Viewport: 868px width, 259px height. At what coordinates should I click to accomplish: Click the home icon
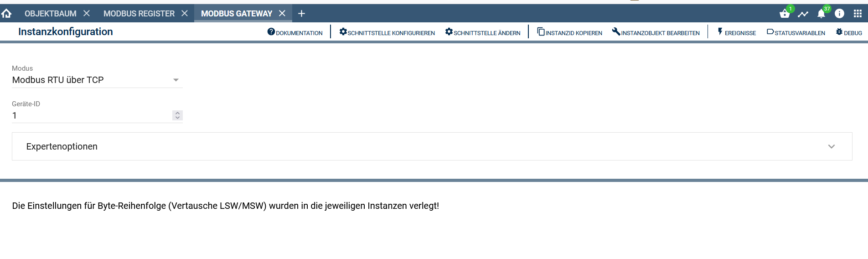pyautogui.click(x=6, y=14)
